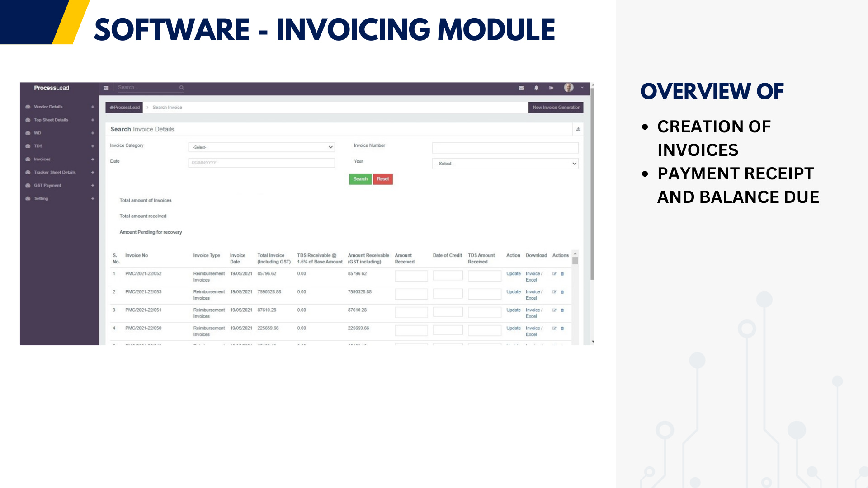
Task: Expand the Vendor Details sidebar menu
Action: pos(48,107)
